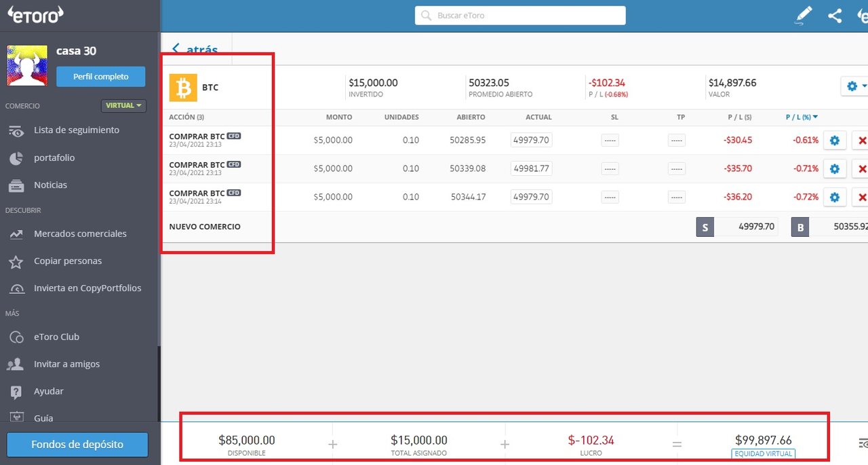This screenshot has height=465, width=868.
Task: Click the CopyPortfolios sidebar icon
Action: point(16,289)
